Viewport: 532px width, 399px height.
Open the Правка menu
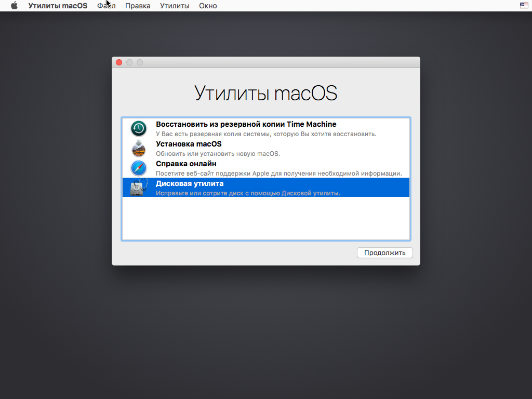tap(138, 6)
